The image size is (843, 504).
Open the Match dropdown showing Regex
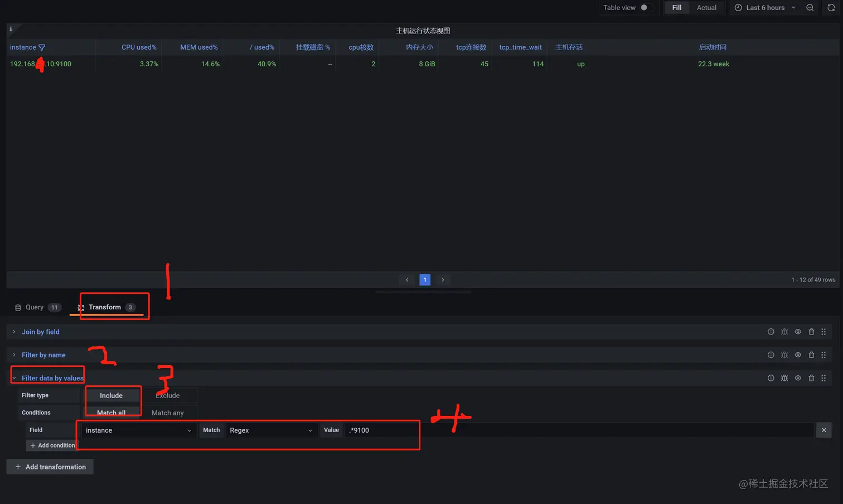pos(271,430)
